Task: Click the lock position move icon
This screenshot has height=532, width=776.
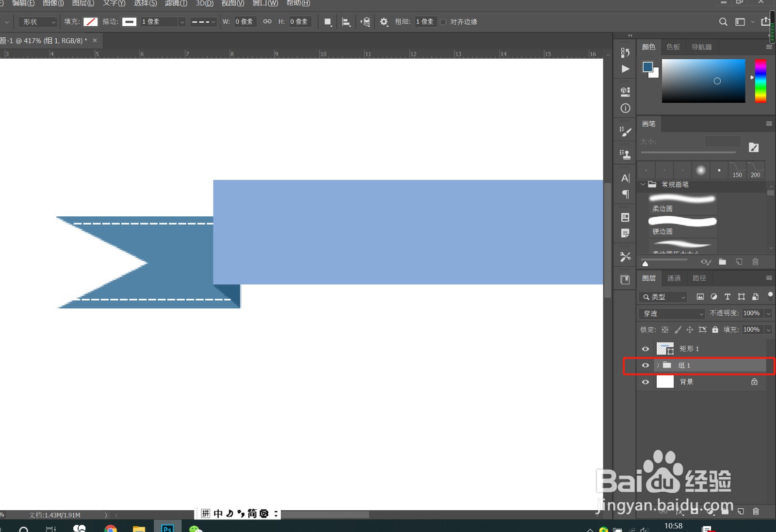Action: pos(690,330)
